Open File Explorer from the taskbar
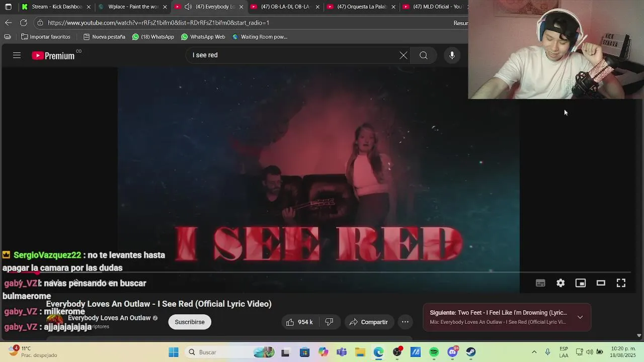The height and width of the screenshot is (362, 644). point(360,352)
